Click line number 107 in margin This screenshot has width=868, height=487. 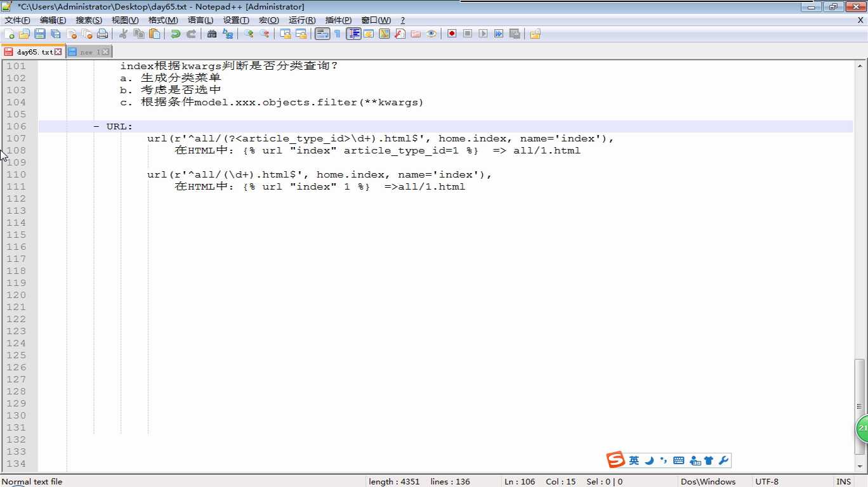click(x=16, y=138)
